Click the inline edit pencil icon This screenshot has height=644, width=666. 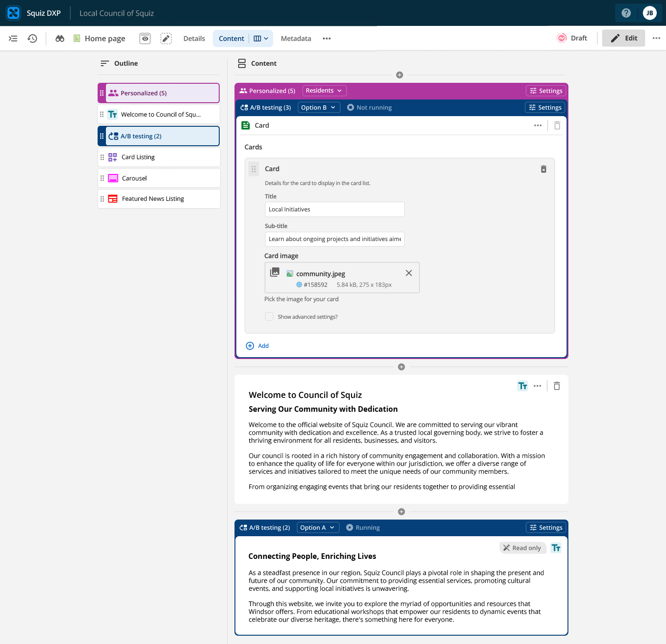tap(166, 38)
